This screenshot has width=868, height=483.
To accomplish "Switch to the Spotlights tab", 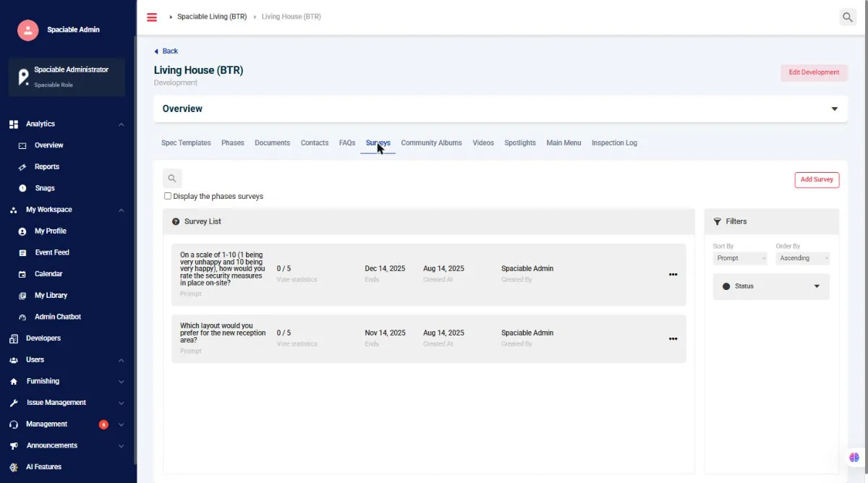I will point(520,143).
